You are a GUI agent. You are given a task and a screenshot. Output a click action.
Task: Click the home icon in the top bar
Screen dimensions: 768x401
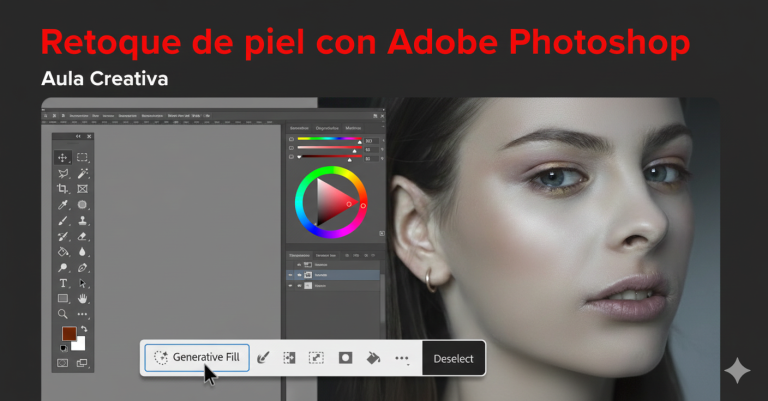coord(45,116)
